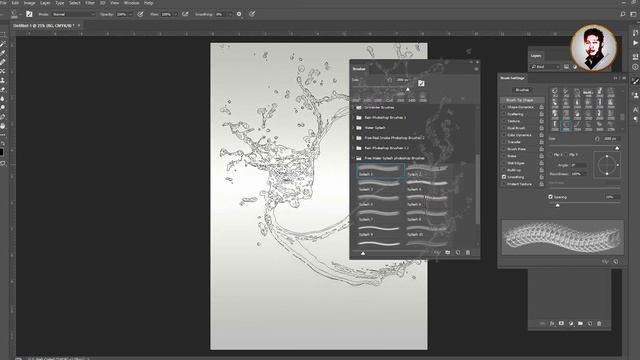Select the Splash 1 brush preset
Image resolution: width=640 pixels, height=360 pixels.
click(x=380, y=171)
